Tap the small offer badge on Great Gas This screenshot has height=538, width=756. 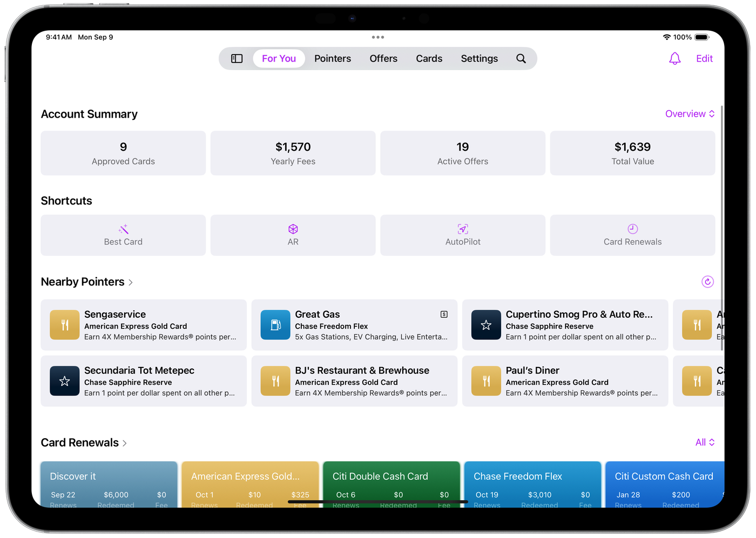pyautogui.click(x=444, y=314)
